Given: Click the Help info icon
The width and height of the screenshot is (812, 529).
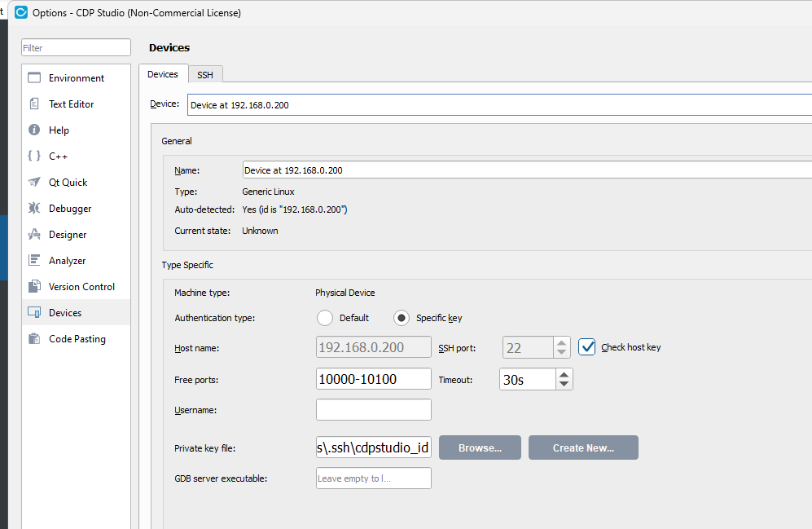Looking at the screenshot, I should (34, 130).
